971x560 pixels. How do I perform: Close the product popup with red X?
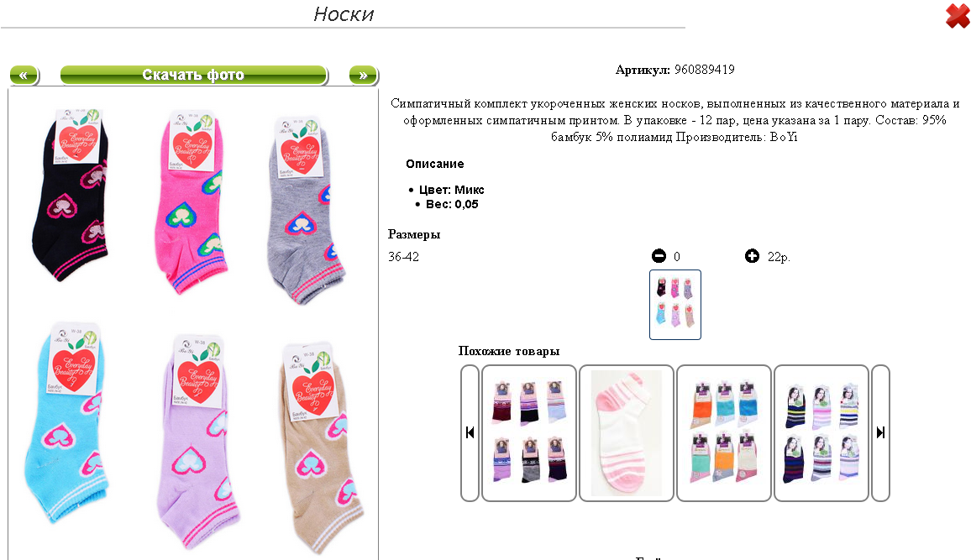957,15
